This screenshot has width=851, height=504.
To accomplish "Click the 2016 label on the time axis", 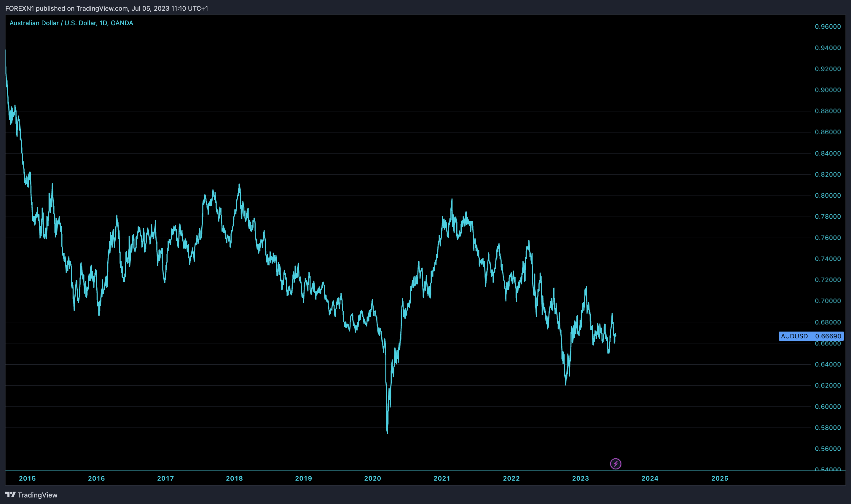I will (x=97, y=478).
